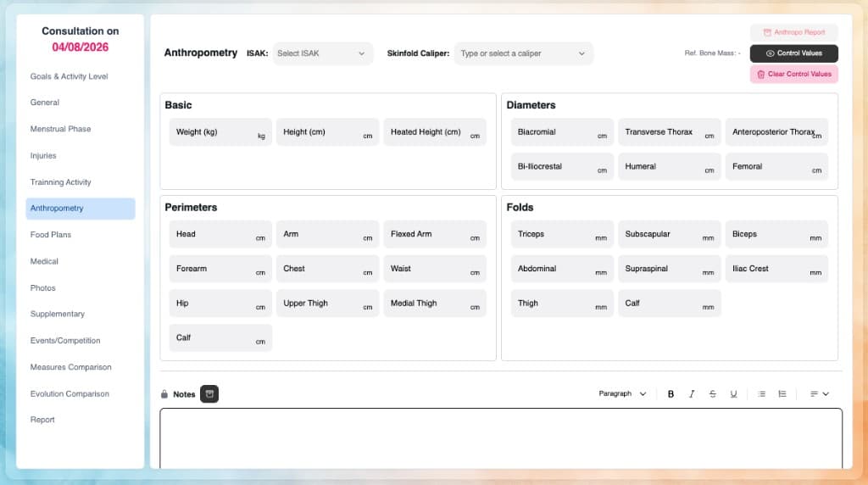Click the Abdominal fold field
Screen dimensions: 868x485
tap(563, 269)
